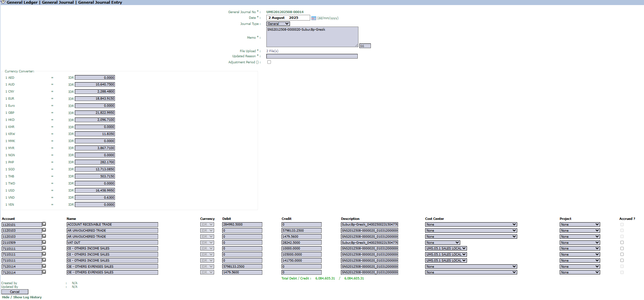Screen dimensions: 644x300
Task: Click lookup icon beside account 1120101
Action: (44, 224)
